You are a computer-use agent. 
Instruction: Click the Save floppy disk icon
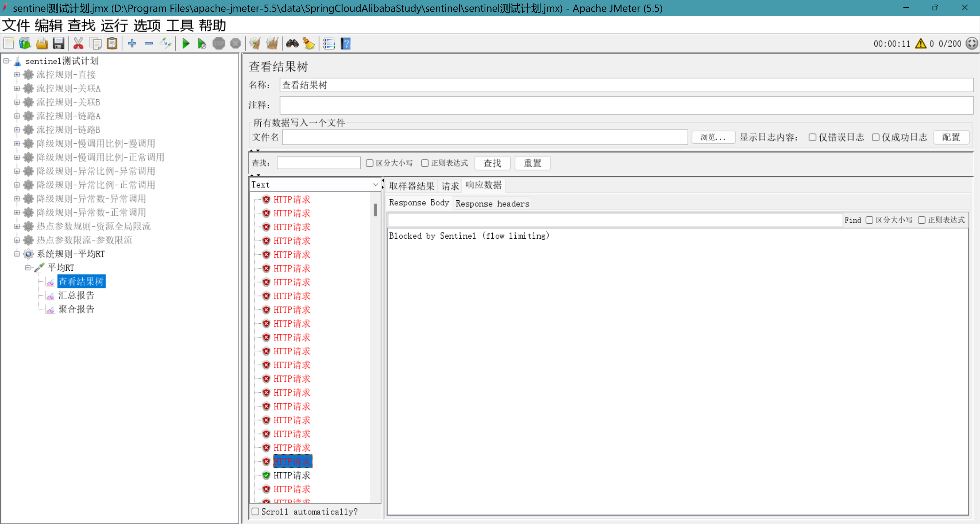tap(58, 44)
